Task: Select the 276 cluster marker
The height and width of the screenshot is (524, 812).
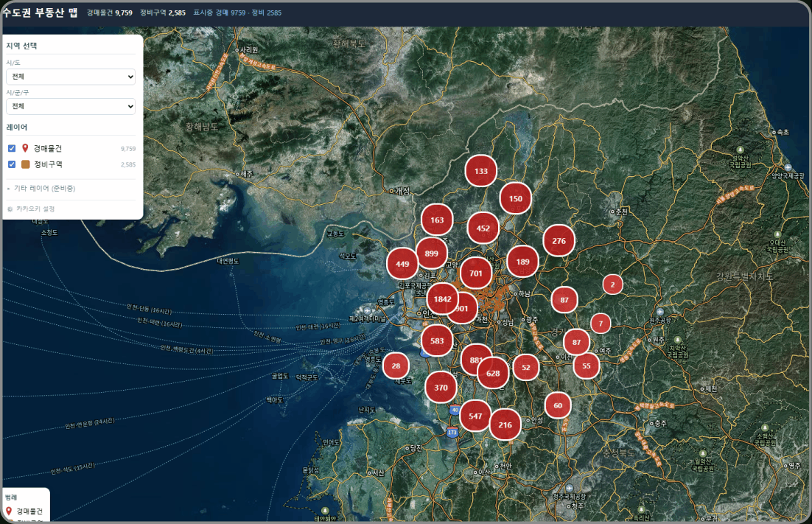Action: click(x=559, y=241)
